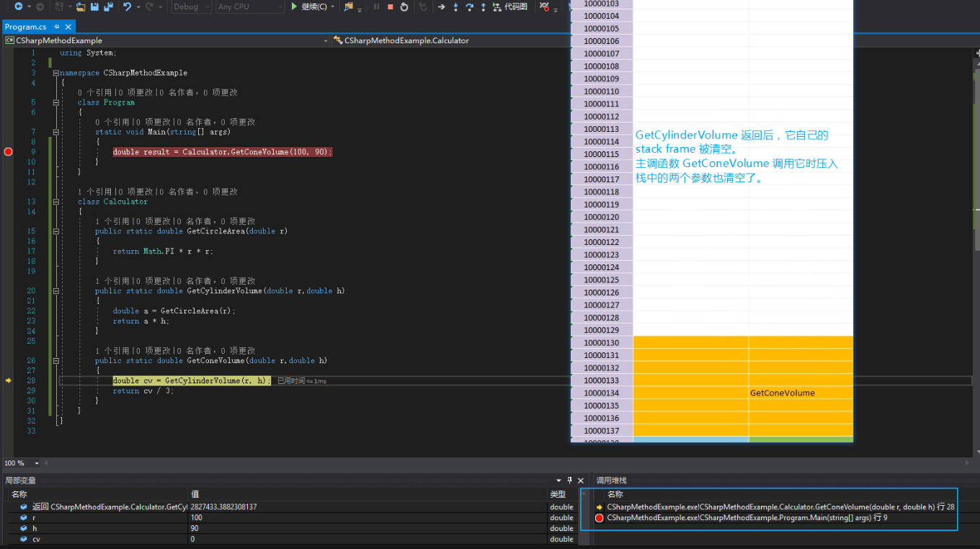Select the Program.Main frame in 调用堆栈
Screen dimensions: 980x549
(x=747, y=517)
